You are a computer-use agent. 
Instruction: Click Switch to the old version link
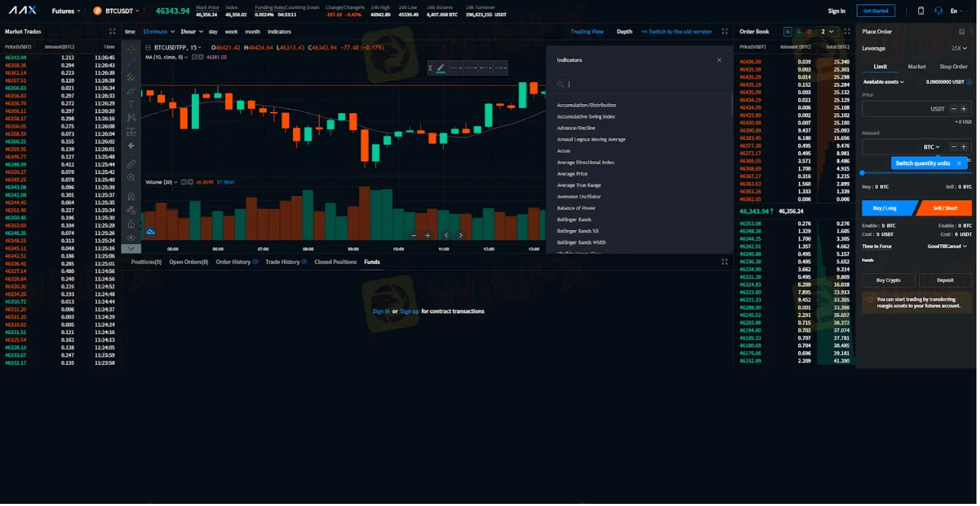(x=676, y=32)
